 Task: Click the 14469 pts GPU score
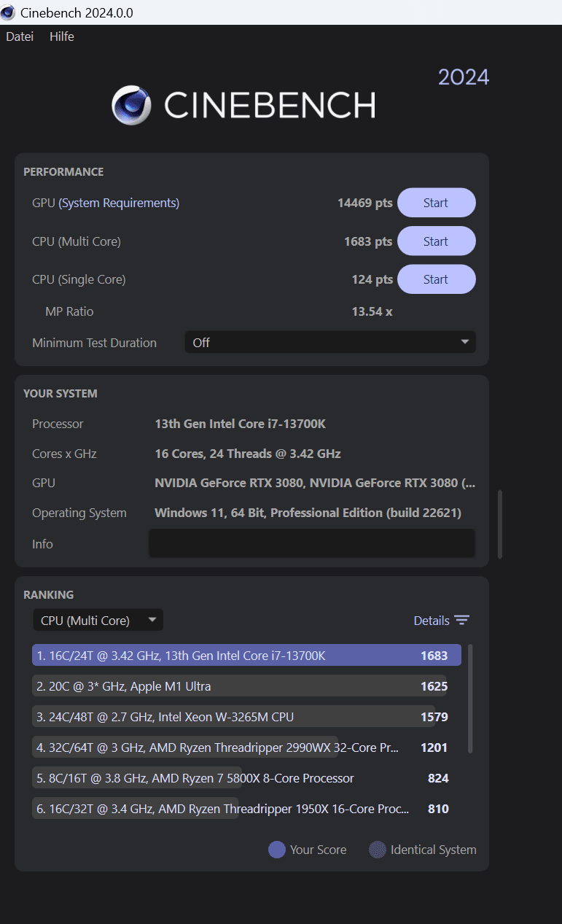[x=364, y=203]
